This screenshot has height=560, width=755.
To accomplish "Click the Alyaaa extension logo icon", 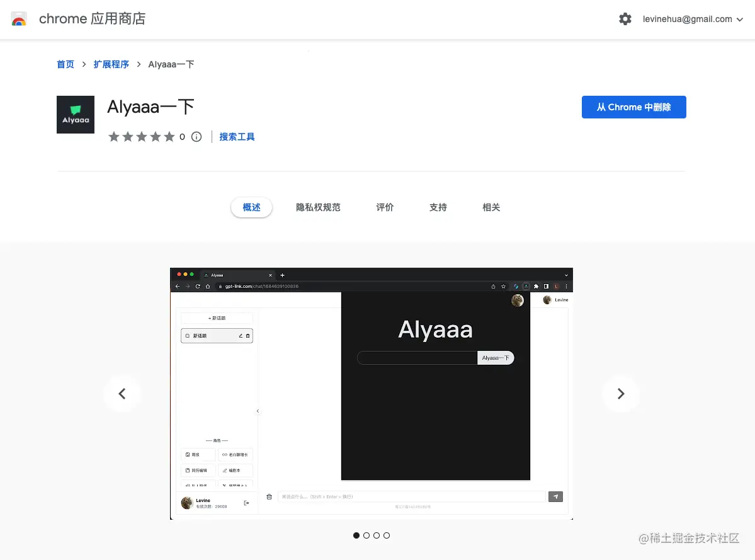I will (x=76, y=115).
